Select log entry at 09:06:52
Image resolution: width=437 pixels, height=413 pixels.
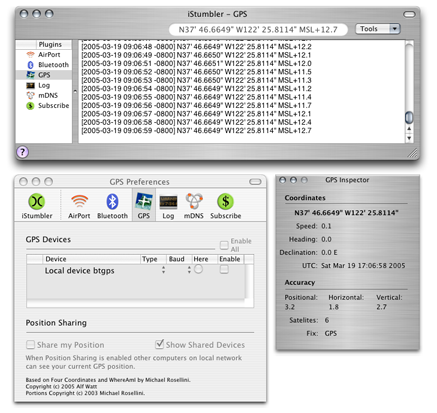[x=196, y=72]
